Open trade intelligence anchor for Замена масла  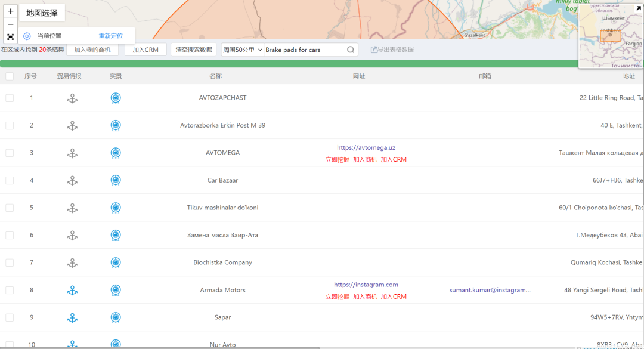pos(72,236)
